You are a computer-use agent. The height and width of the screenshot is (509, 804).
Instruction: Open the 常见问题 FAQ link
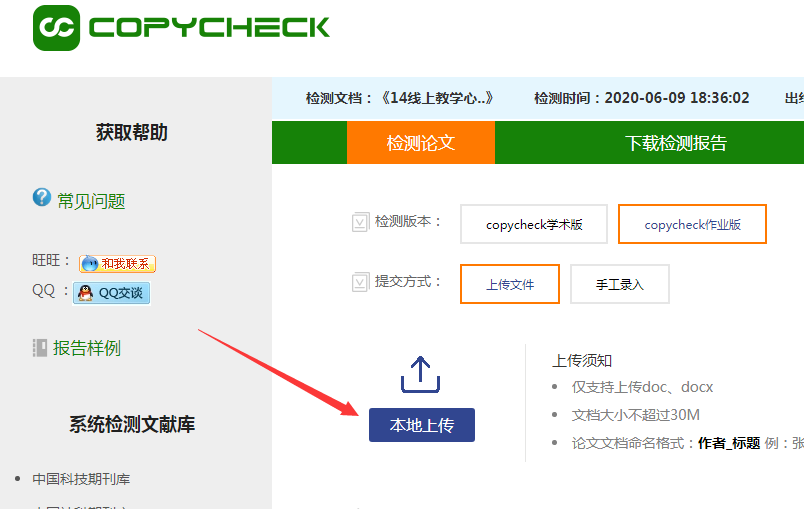coord(91,201)
